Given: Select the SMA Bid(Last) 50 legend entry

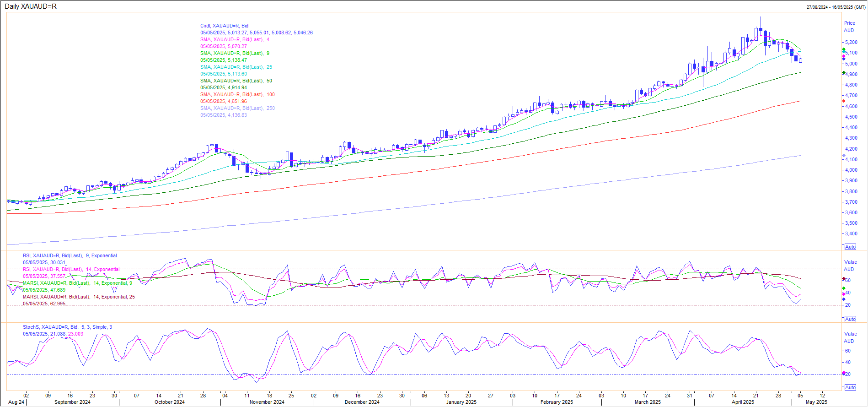Looking at the screenshot, I should click(x=236, y=81).
